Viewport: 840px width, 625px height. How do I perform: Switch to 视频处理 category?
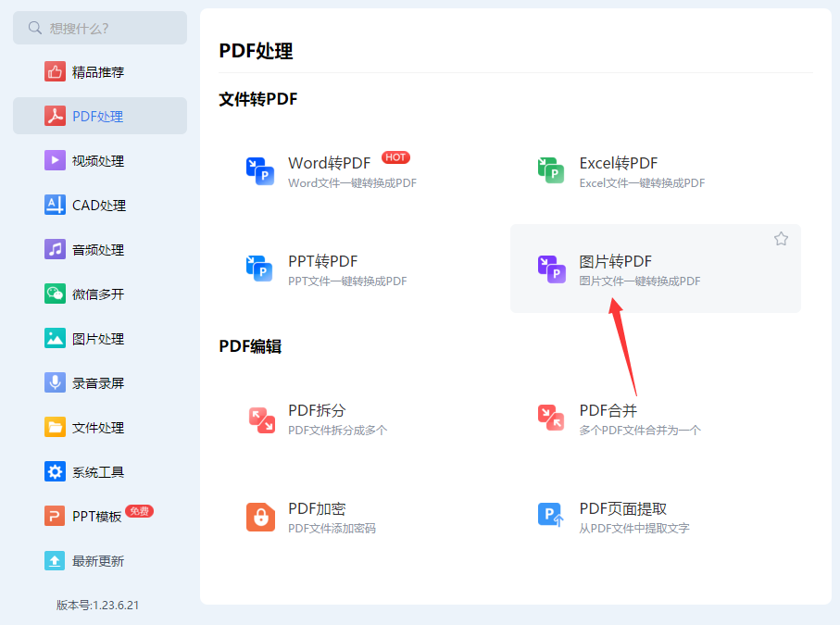coord(100,161)
